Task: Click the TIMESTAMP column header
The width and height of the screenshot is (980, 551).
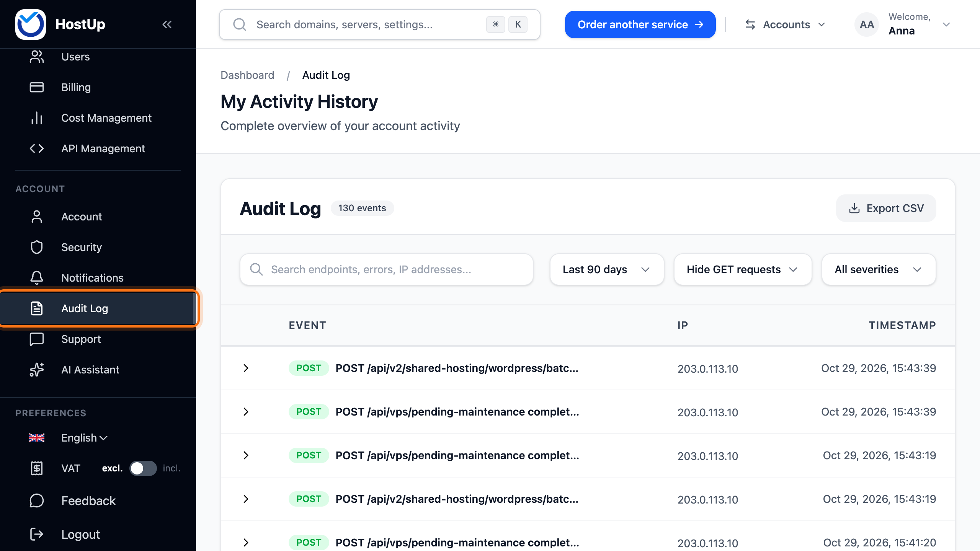Action: (902, 325)
